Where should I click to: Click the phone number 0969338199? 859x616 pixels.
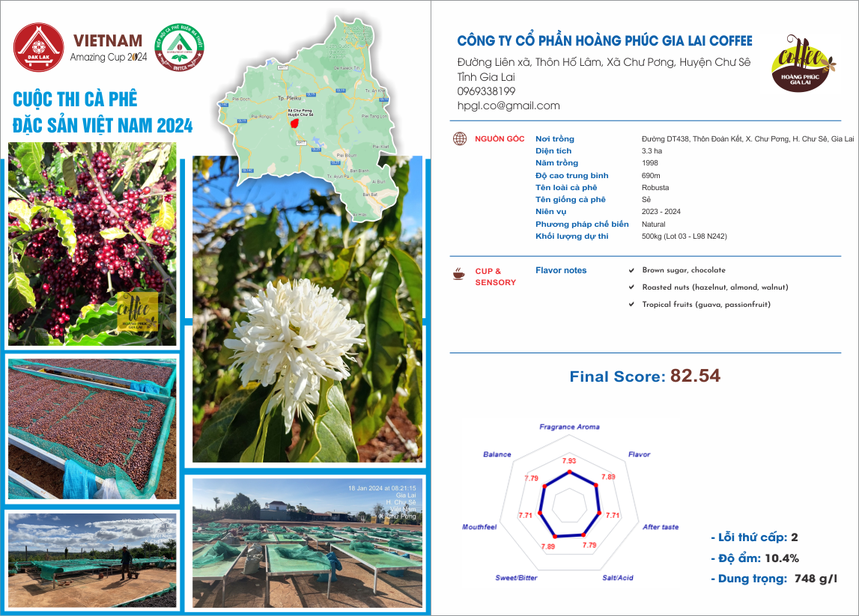[487, 91]
